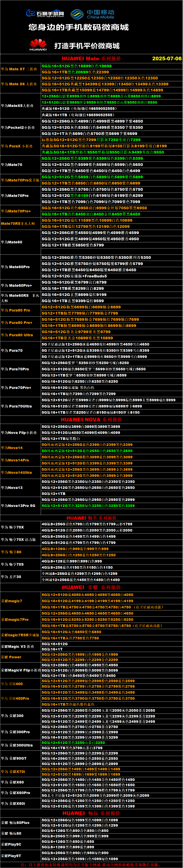Select the 华为 Mate60RS 非凡大师 model cell
Image resolution: width=183 pixels, height=868 pixels.
(x=21, y=298)
